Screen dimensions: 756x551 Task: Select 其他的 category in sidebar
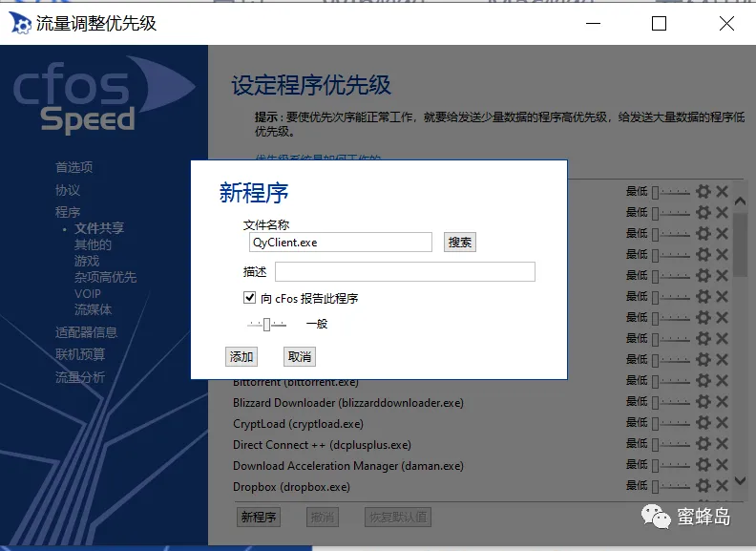coord(93,244)
